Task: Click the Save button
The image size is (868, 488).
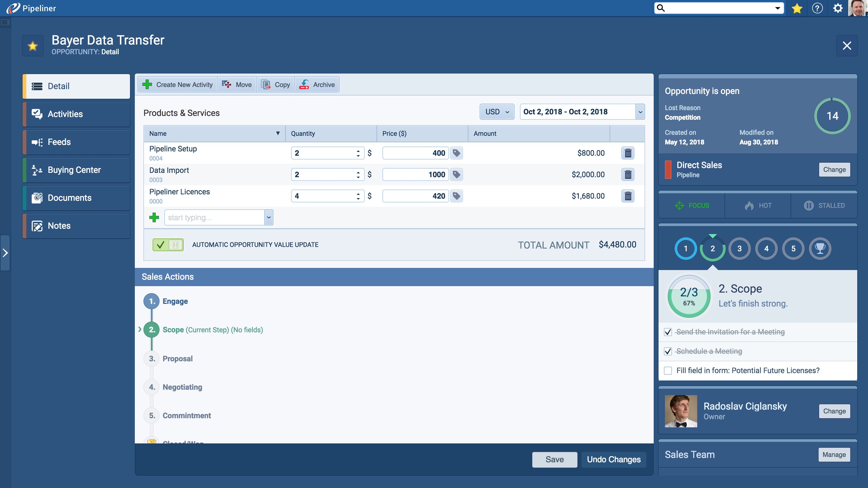Action: pyautogui.click(x=554, y=459)
